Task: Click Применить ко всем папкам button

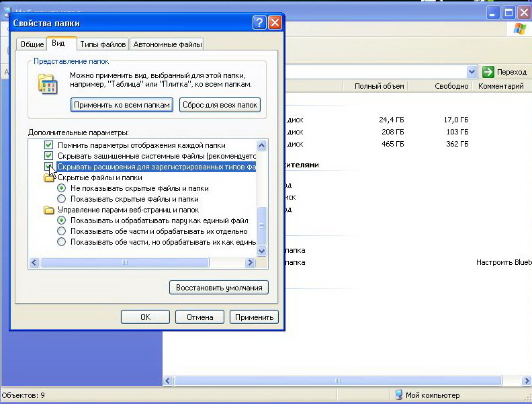Action: pyautogui.click(x=122, y=105)
